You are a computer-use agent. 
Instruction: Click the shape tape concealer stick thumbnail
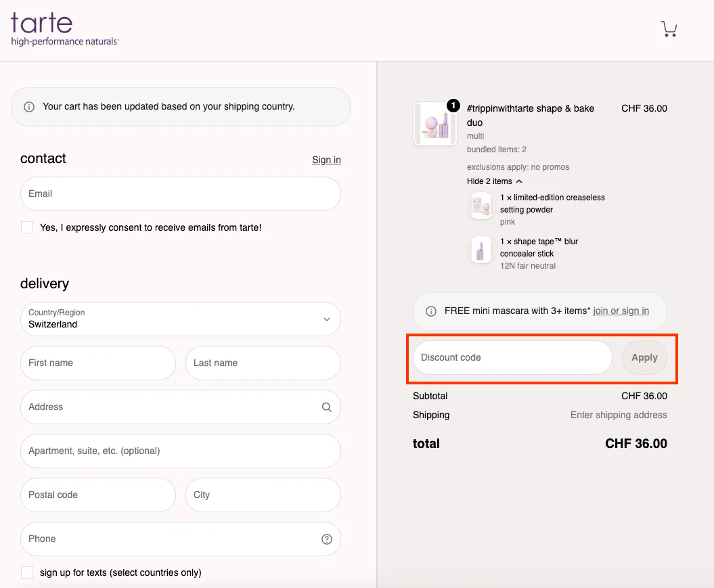(481, 250)
